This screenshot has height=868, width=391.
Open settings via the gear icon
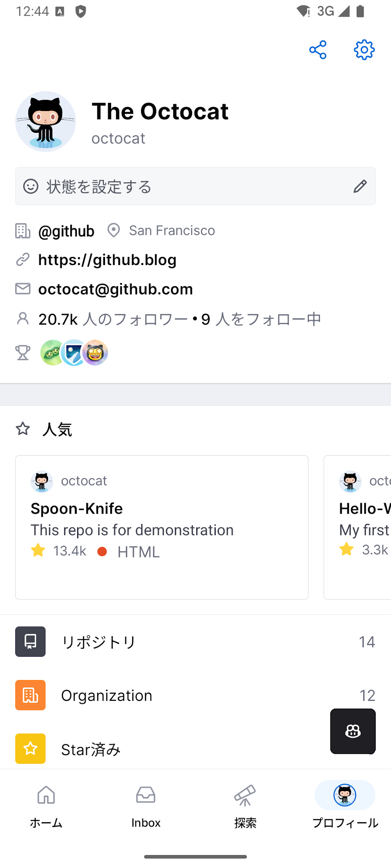(364, 50)
